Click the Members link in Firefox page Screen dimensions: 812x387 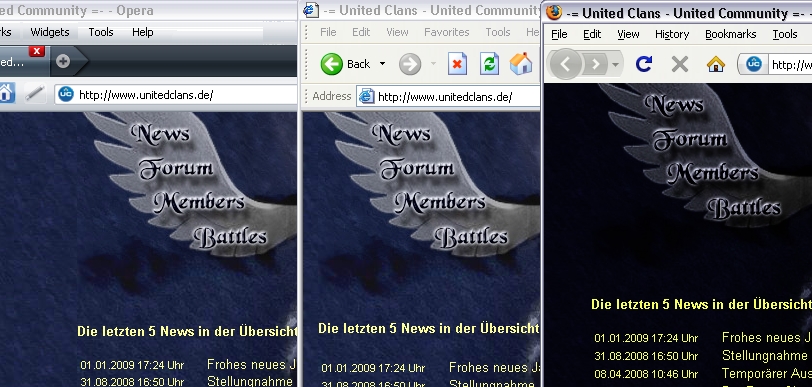(x=713, y=174)
